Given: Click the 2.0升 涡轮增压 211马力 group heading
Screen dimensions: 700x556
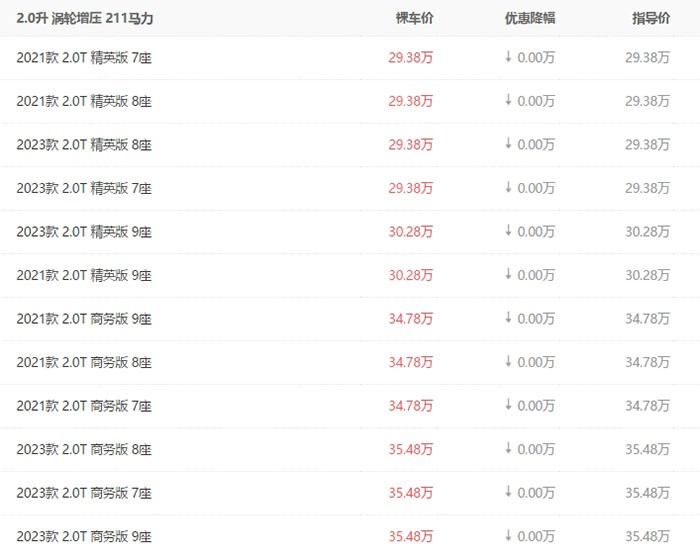Looking at the screenshot, I should coord(85,18).
